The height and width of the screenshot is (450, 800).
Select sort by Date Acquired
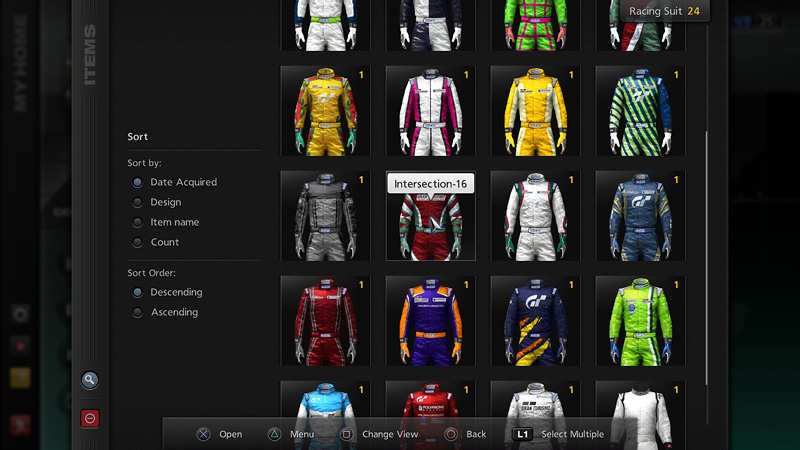pyautogui.click(x=138, y=182)
